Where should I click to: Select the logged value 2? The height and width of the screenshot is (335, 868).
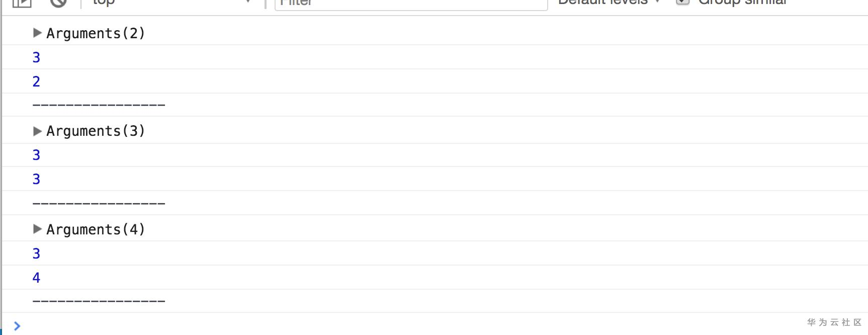pos(36,81)
